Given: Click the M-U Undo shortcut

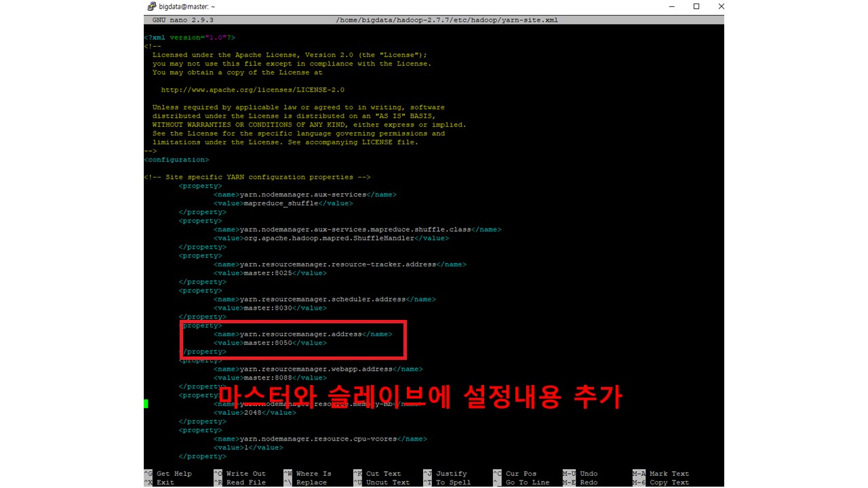Looking at the screenshot, I should [x=580, y=474].
